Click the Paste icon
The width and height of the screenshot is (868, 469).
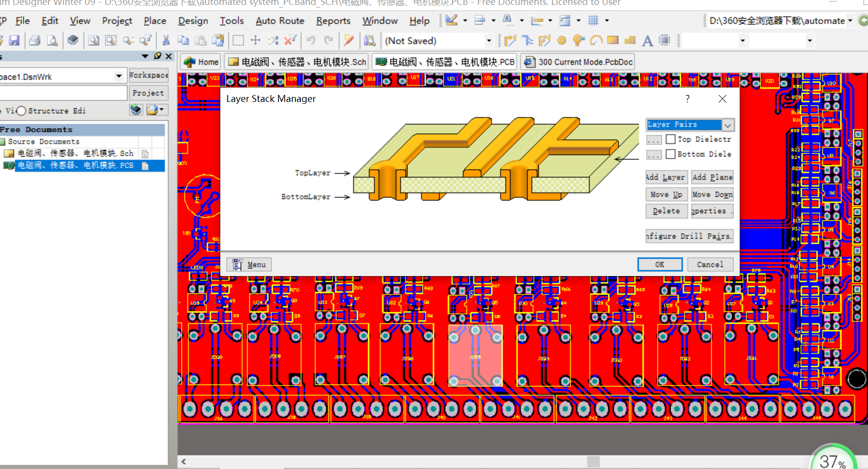[200, 40]
